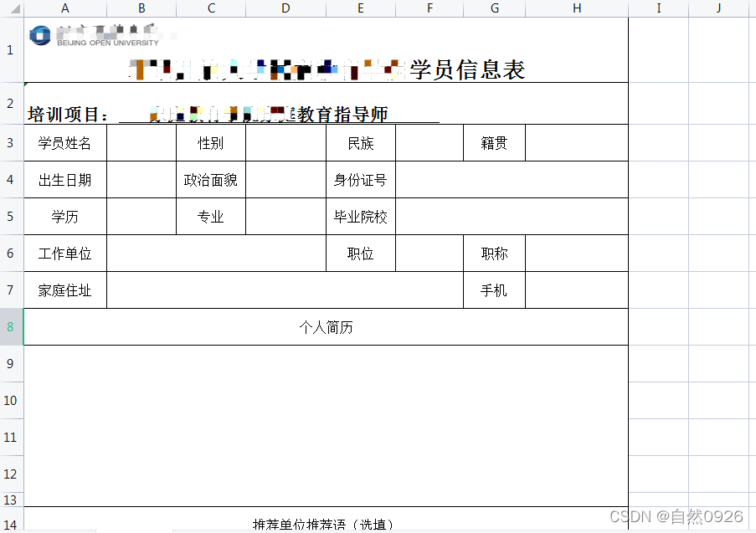Click the empty cell next to 工作单位
Viewport: 756px width, 533px height.
point(217,253)
